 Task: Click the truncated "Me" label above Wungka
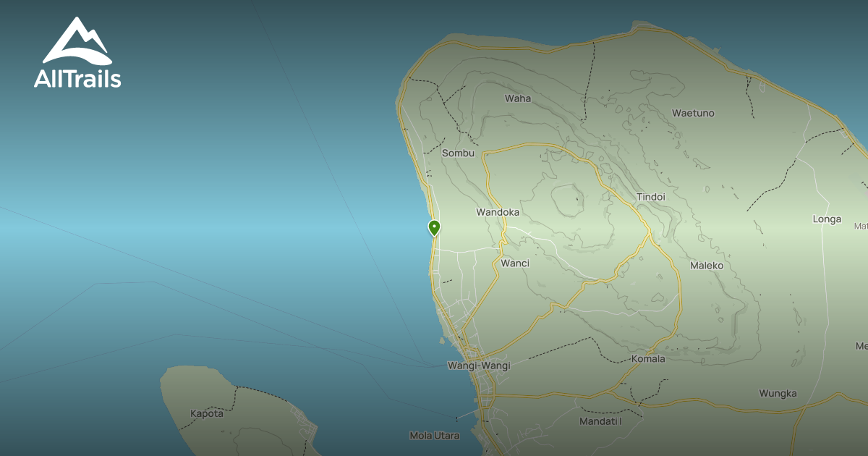[x=861, y=346]
